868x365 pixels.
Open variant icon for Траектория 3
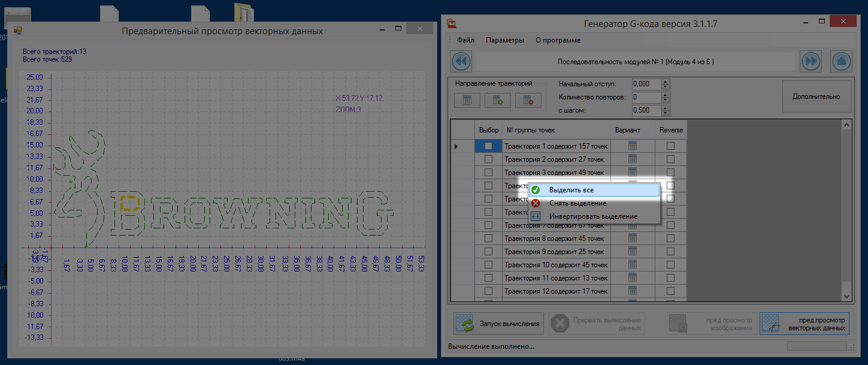(x=632, y=172)
